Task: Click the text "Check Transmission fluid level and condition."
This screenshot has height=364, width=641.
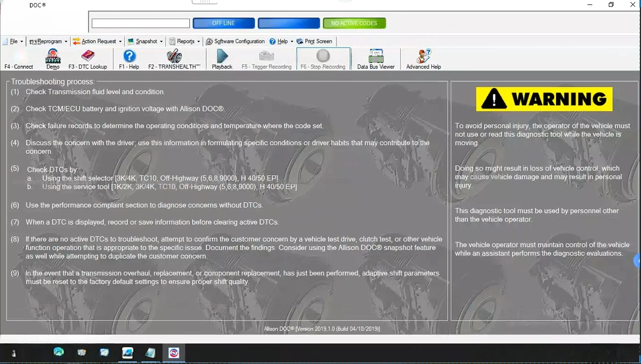Action: 95,92
